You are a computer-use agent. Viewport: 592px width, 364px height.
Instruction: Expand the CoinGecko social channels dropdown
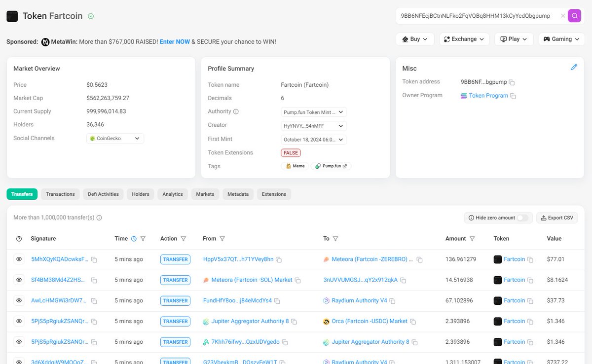pyautogui.click(x=115, y=139)
